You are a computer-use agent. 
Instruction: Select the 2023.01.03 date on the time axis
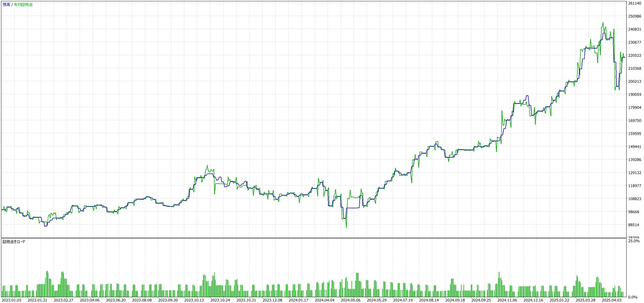pos(11,300)
